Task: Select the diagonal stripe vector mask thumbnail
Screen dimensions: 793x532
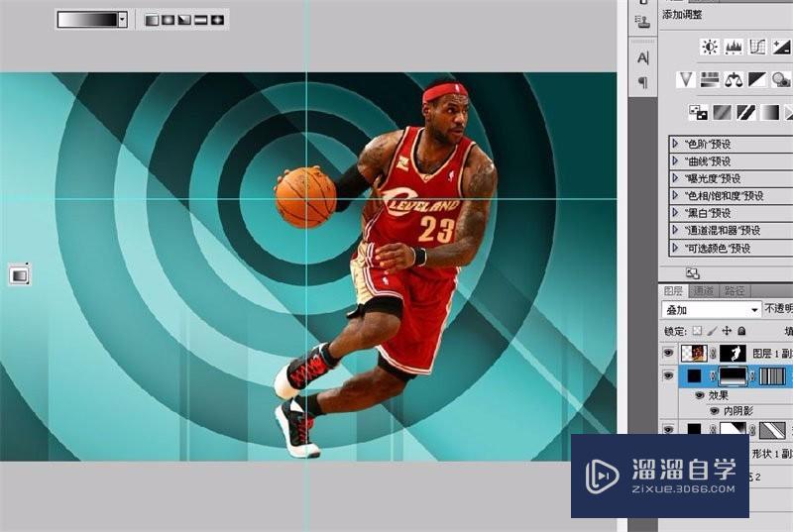Action: 772,430
